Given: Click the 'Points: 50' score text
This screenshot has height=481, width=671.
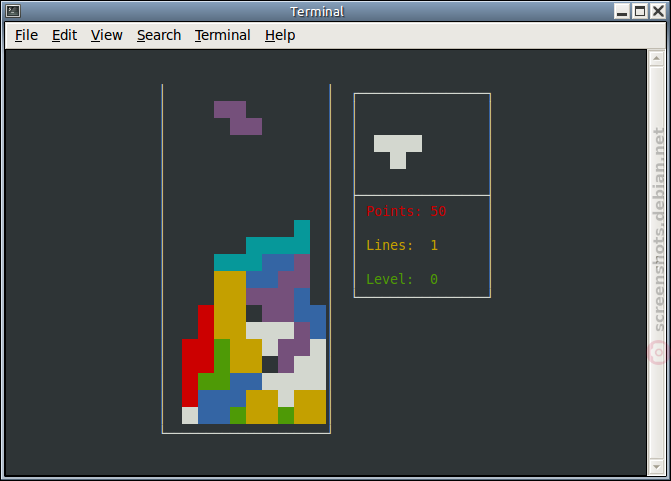Looking at the screenshot, I should coord(406,211).
